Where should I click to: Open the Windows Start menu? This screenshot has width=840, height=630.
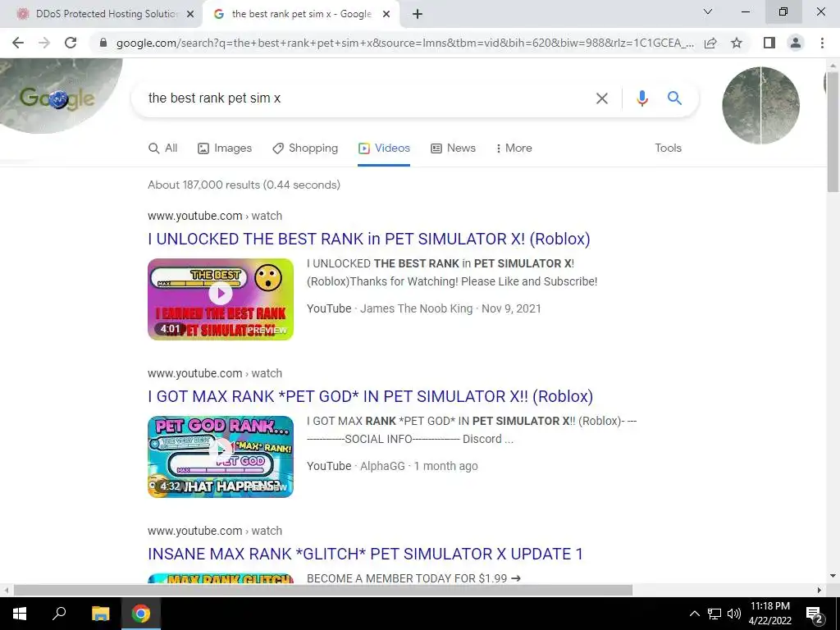tap(20, 614)
